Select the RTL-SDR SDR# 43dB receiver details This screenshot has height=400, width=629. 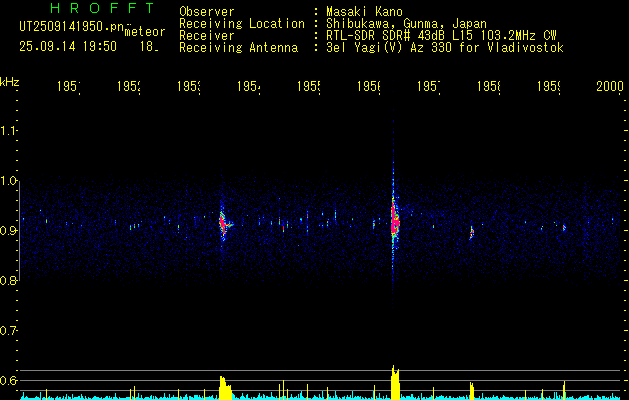pos(441,36)
